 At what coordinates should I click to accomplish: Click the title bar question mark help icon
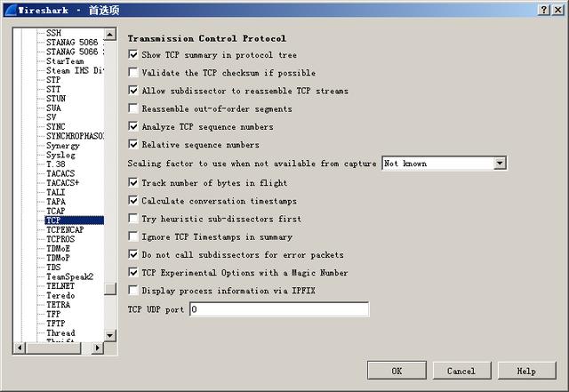[543, 10]
